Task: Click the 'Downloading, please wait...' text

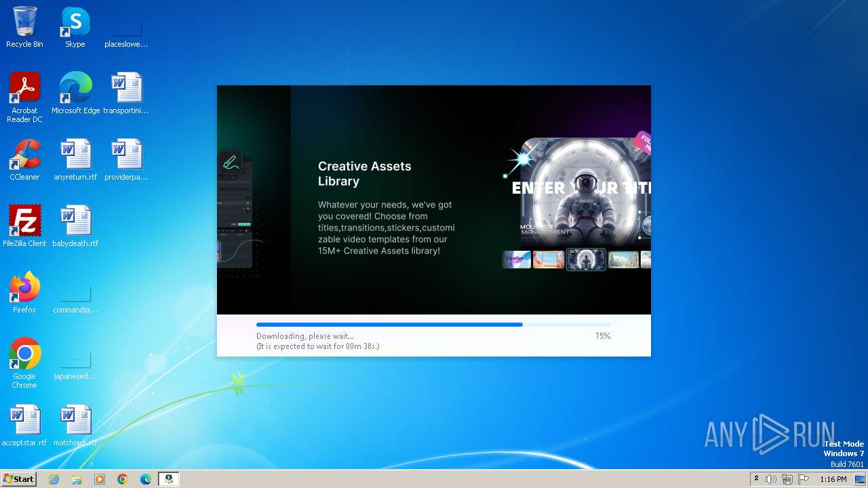Action: pyautogui.click(x=305, y=336)
